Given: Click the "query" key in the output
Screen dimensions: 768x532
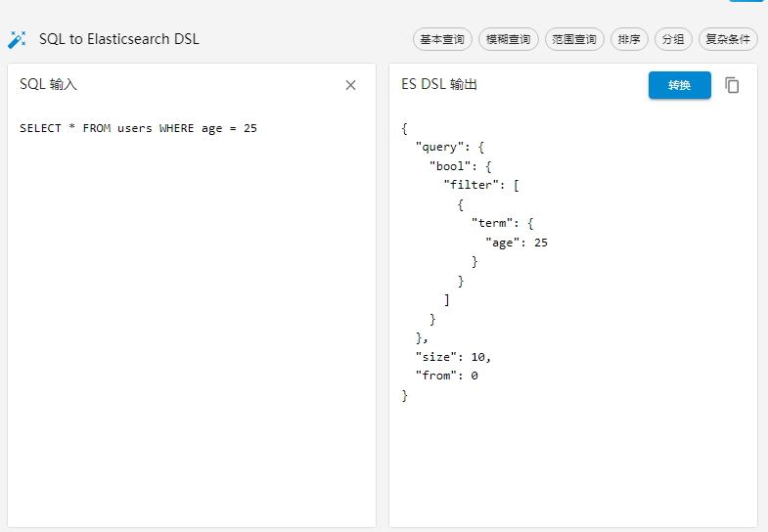Looking at the screenshot, I should [x=436, y=148].
